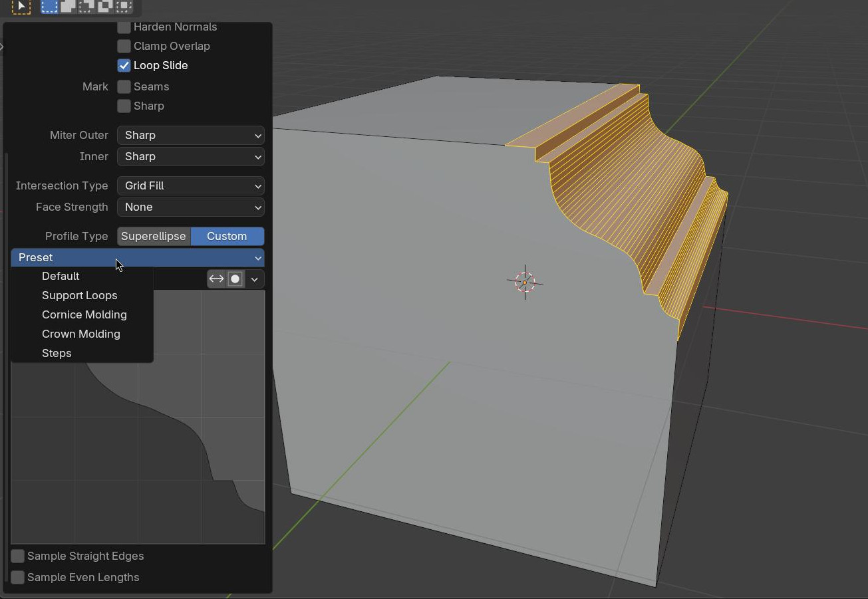Collapse the Preset dropdown
This screenshot has height=599, width=868.
pos(138,257)
